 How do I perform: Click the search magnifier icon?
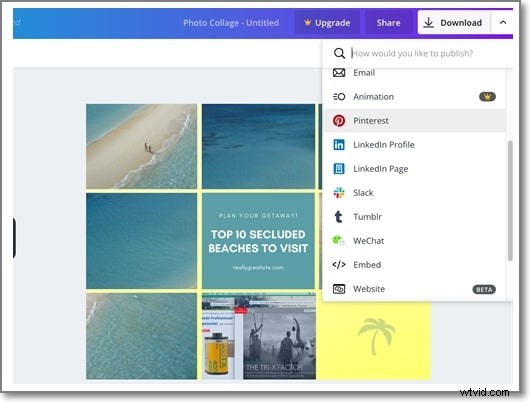[x=339, y=53]
